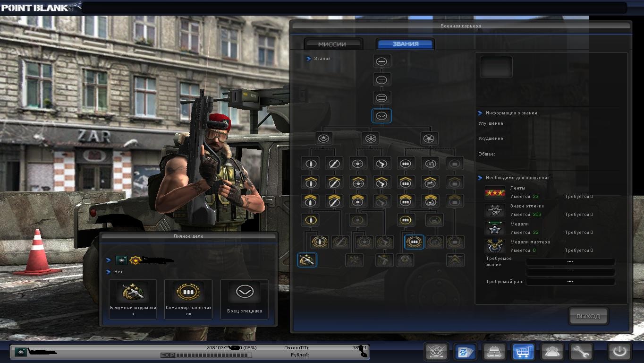Viewport: 644px width, 363px height.
Task: Open the shopping cart store button
Action: tap(524, 352)
